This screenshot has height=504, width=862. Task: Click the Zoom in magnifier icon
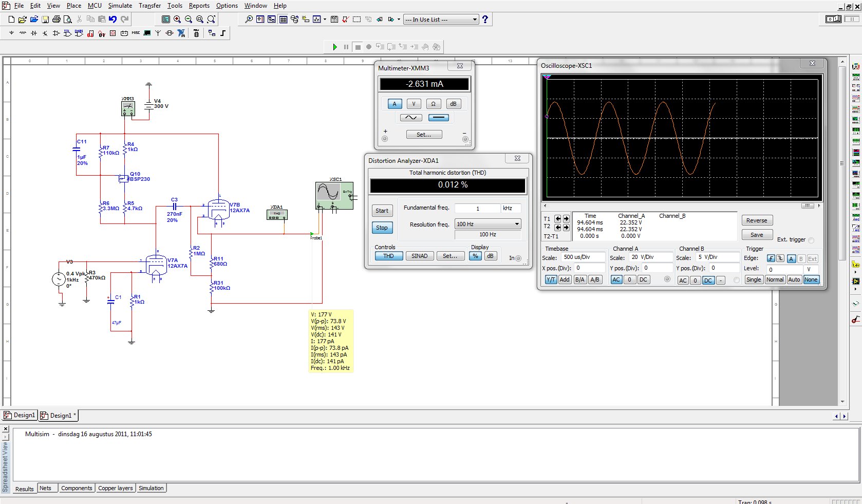[x=177, y=20]
